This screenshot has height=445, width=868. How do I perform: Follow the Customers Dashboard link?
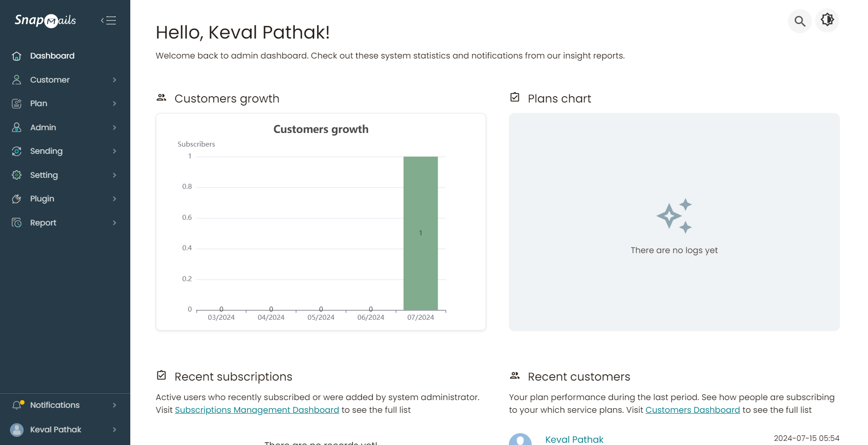point(693,410)
